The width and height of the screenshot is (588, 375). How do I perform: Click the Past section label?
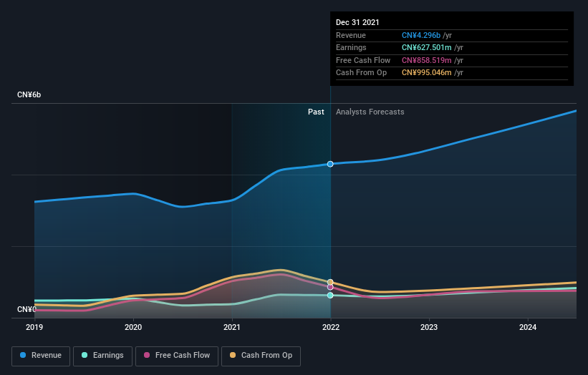tap(316, 112)
